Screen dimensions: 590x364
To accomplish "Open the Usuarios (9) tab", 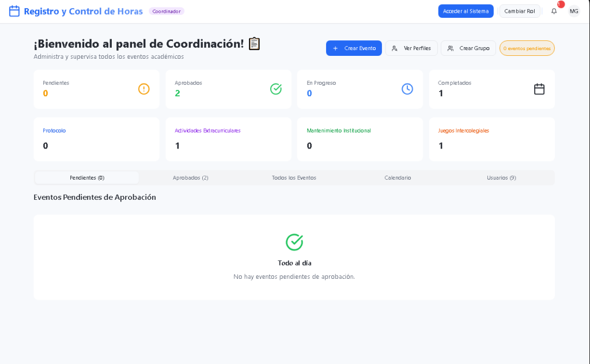I will [x=501, y=177].
